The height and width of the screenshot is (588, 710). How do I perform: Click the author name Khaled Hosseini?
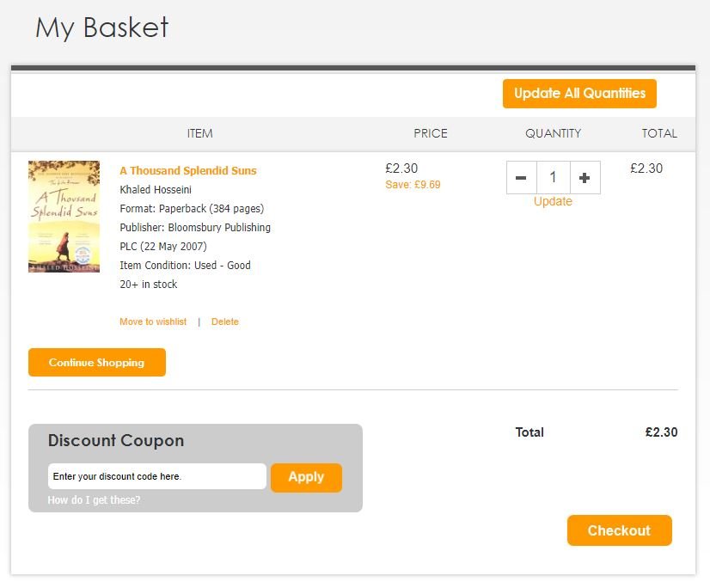[x=156, y=189]
